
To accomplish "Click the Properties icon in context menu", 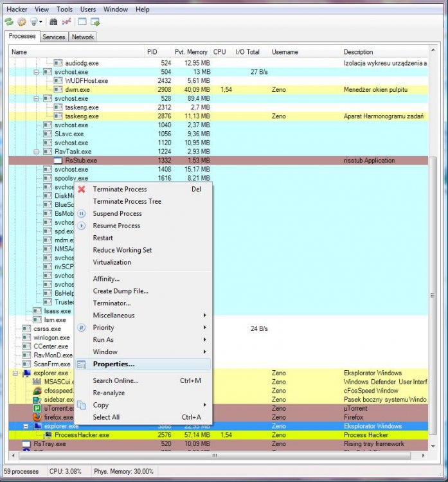I will (x=82, y=364).
